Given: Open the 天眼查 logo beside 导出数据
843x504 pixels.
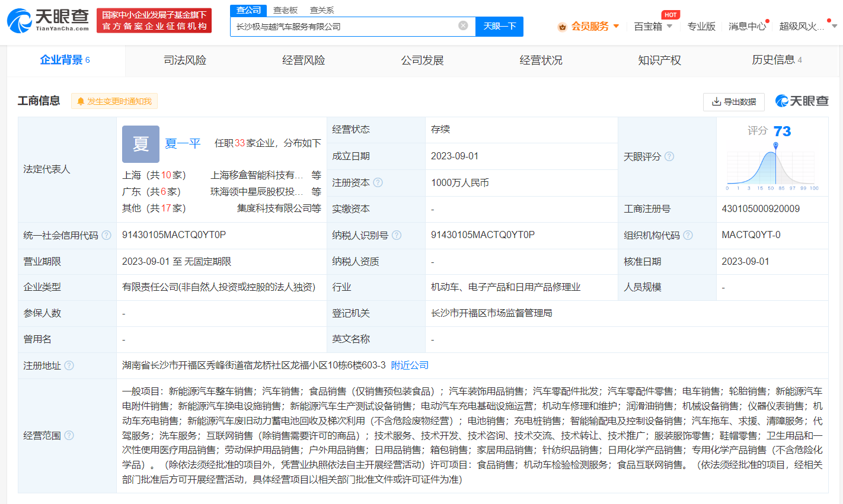Looking at the screenshot, I should coord(802,101).
